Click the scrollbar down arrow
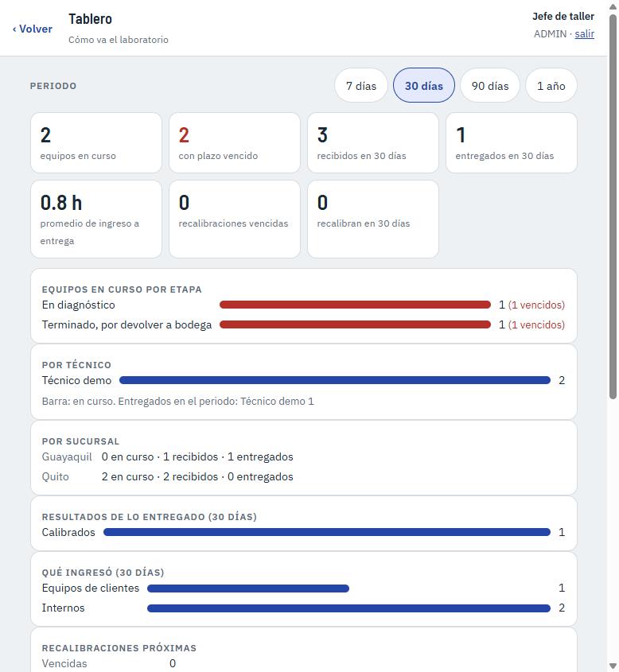The width and height of the screenshot is (619, 672). [x=613, y=666]
